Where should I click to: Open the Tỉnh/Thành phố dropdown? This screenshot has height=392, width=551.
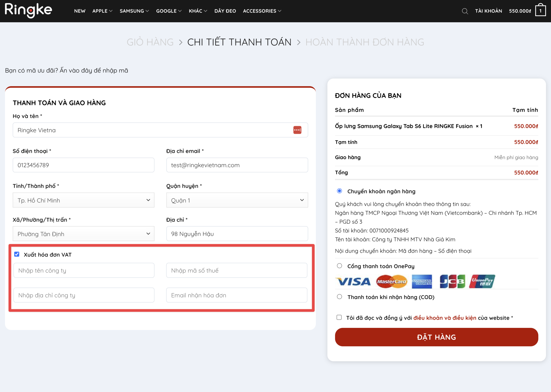[x=83, y=200]
